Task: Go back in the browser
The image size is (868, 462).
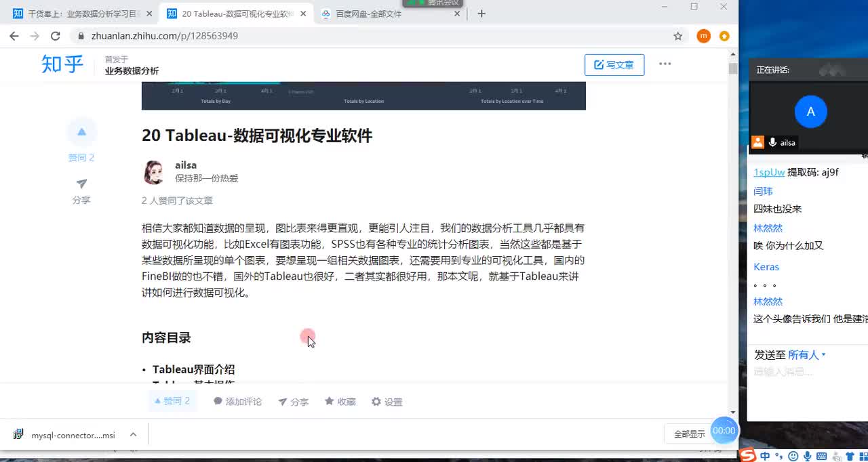Action: pos(14,36)
